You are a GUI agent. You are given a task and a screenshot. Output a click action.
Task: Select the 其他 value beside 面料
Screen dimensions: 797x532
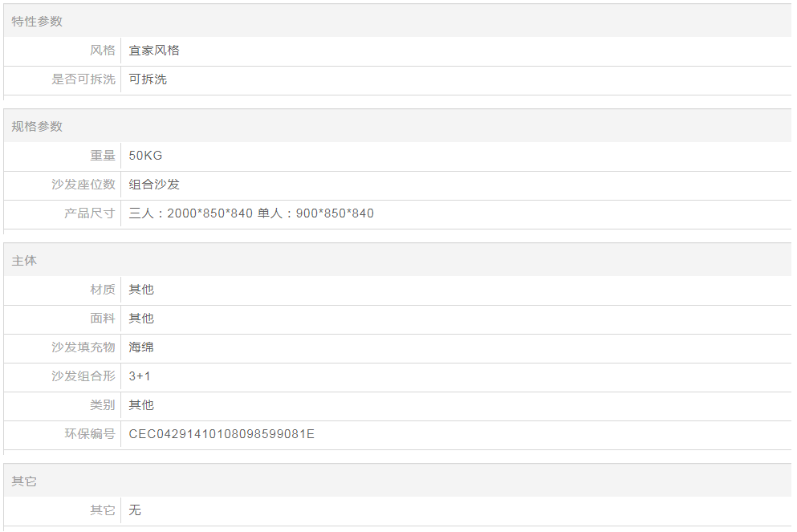pyautogui.click(x=141, y=319)
